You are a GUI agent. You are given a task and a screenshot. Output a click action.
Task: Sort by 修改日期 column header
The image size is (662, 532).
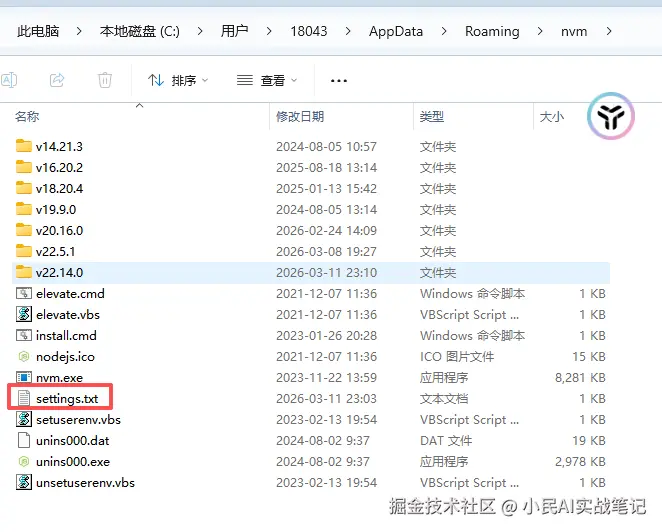pyautogui.click(x=300, y=116)
